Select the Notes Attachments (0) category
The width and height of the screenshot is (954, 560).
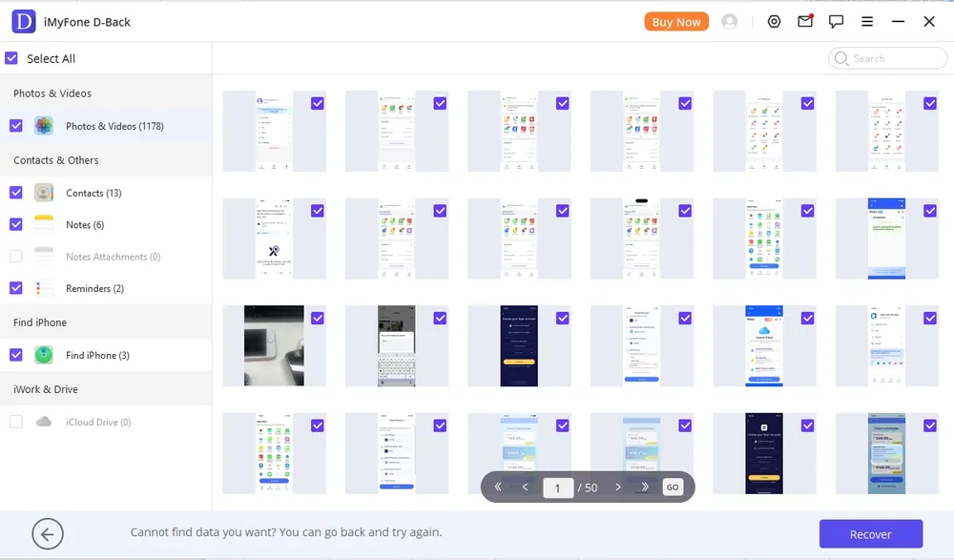click(106, 257)
